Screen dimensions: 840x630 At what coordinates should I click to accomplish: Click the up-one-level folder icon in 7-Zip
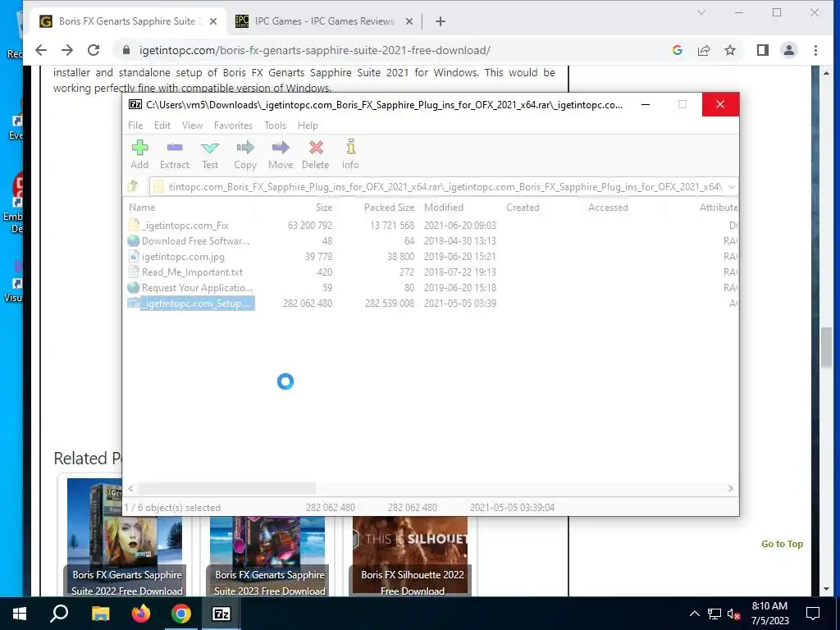[133, 186]
